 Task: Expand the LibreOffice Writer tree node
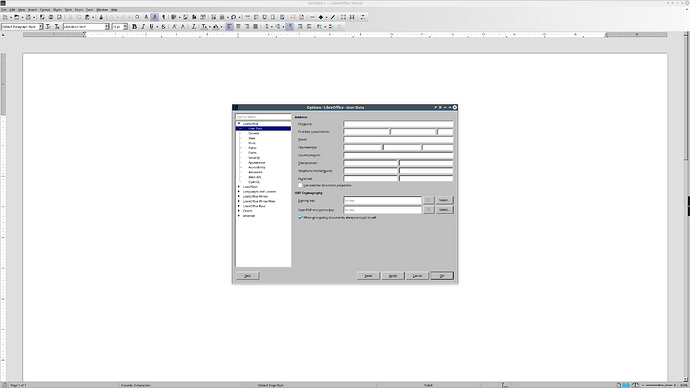pyautogui.click(x=239, y=196)
